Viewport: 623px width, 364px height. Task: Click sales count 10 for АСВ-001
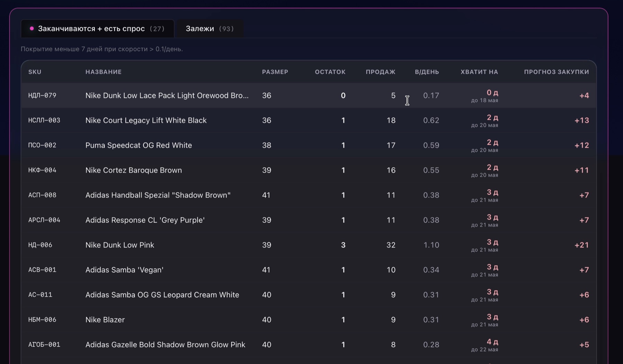(x=391, y=270)
